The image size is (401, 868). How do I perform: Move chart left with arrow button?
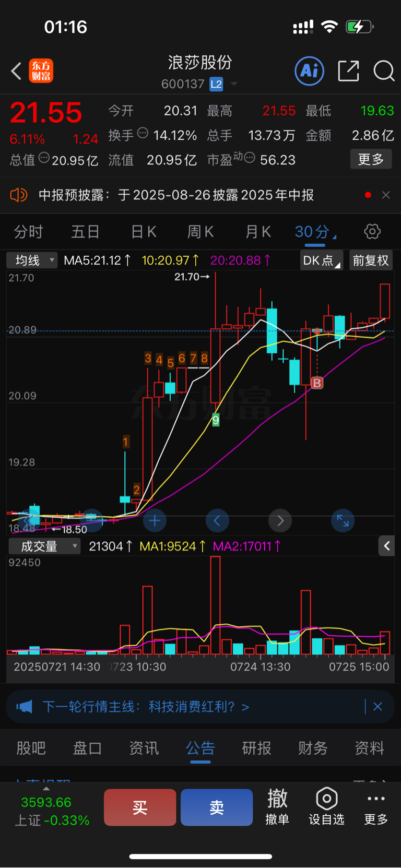click(217, 520)
